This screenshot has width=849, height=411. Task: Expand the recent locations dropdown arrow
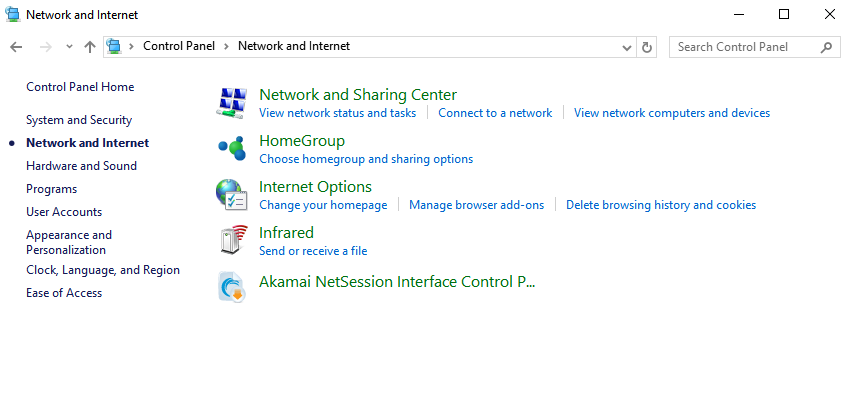(69, 47)
